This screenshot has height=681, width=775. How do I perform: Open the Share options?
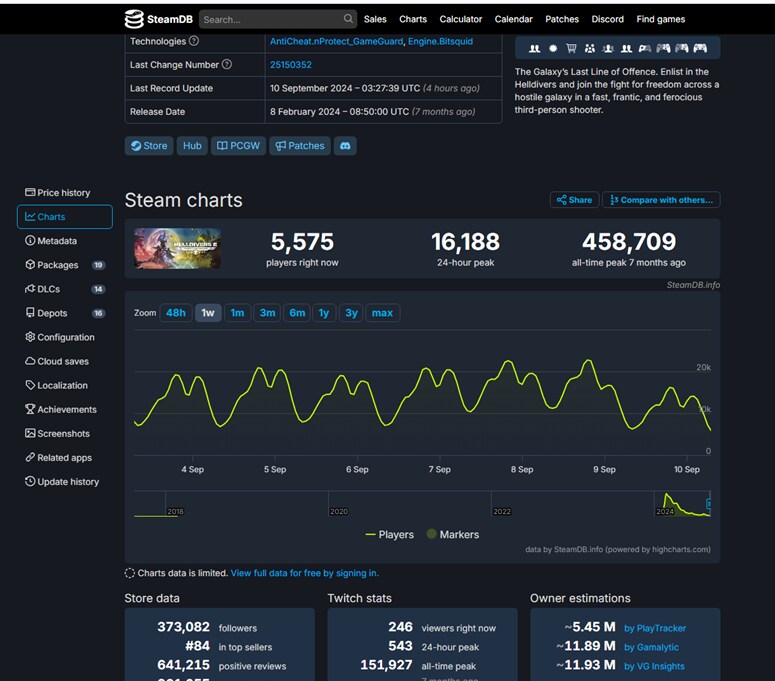point(574,200)
